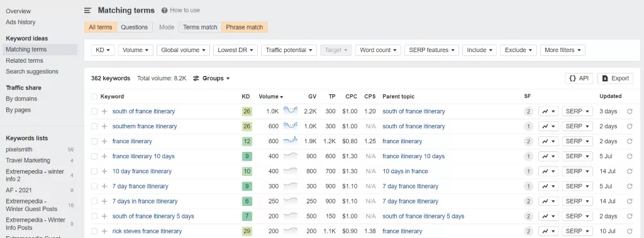This screenshot has width=644, height=238.
Task: Refresh france itinerary 10 days row
Action: click(629, 156)
